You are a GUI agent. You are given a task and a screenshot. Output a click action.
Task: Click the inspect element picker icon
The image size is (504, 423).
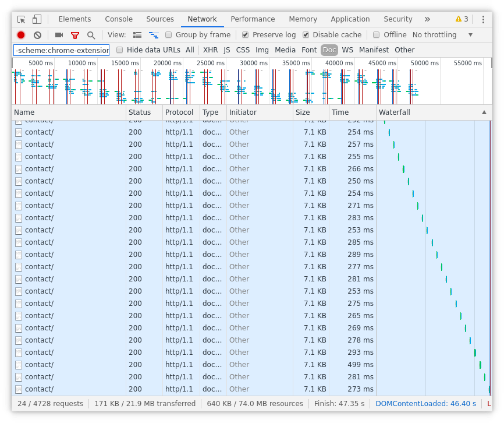[22, 19]
